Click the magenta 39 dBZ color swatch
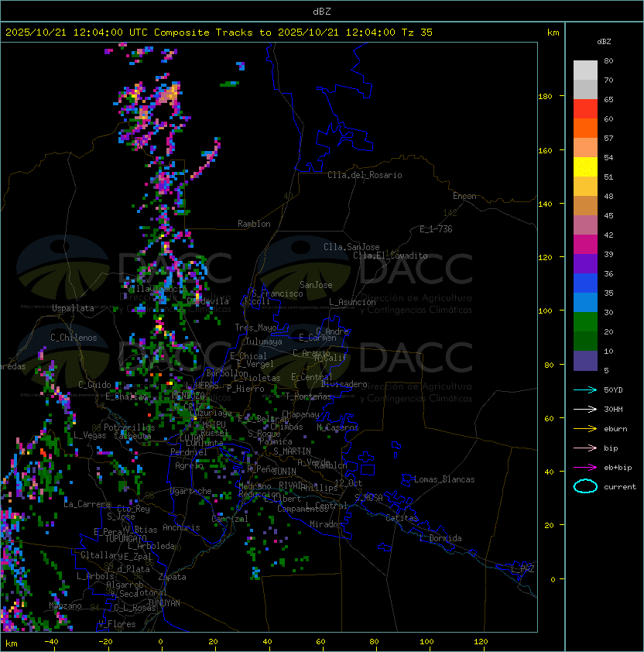 tap(585, 245)
